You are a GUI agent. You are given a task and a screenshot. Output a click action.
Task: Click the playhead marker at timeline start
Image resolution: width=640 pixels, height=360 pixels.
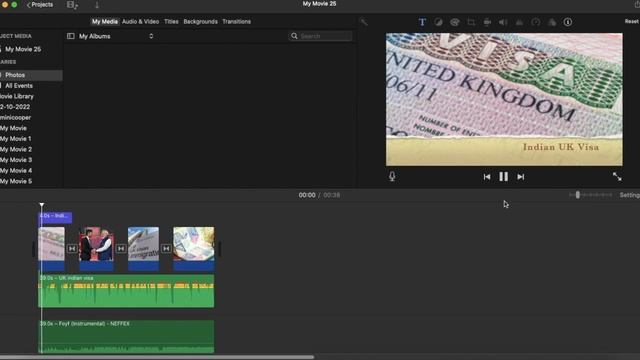42,204
